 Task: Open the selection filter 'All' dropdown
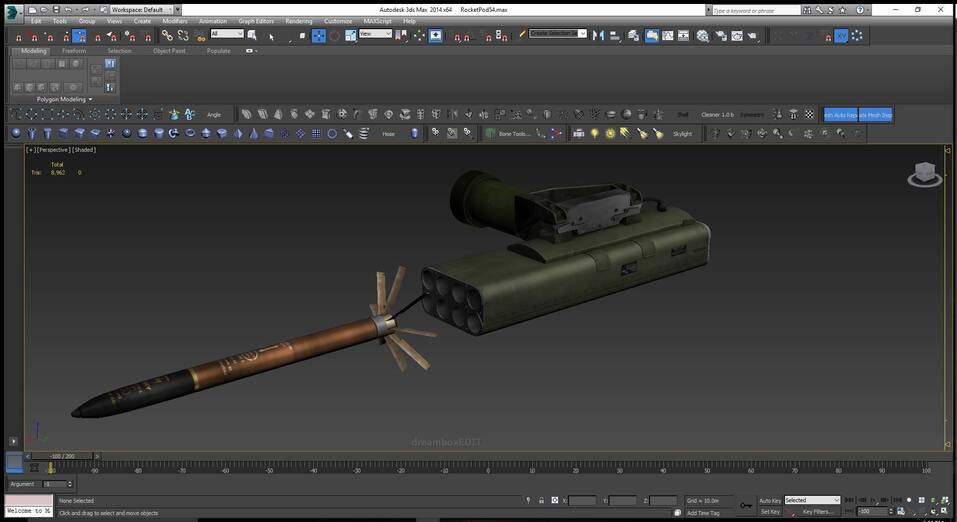(x=226, y=34)
